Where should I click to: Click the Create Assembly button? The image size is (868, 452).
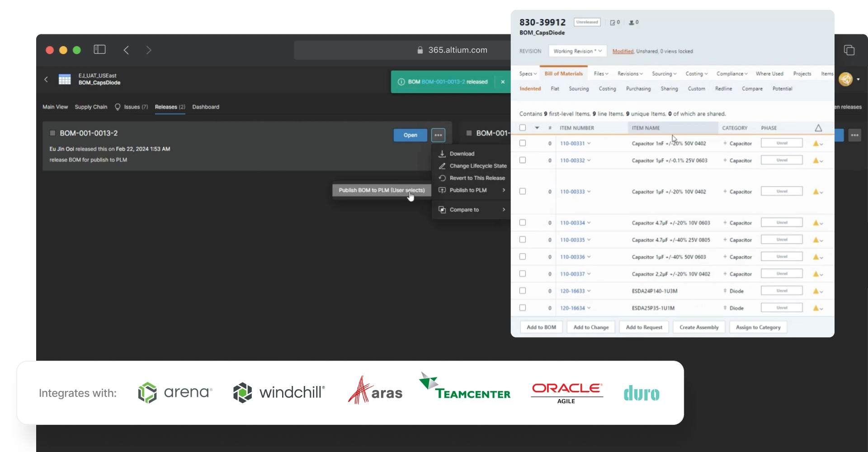point(699,327)
